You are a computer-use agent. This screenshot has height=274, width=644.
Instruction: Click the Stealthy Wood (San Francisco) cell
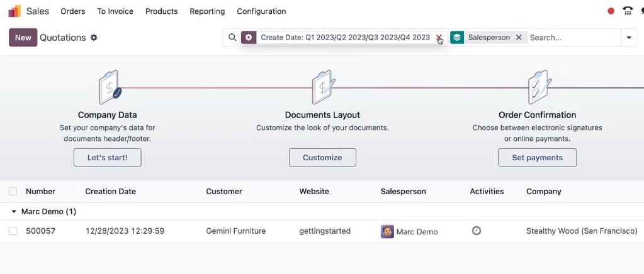[x=582, y=231]
